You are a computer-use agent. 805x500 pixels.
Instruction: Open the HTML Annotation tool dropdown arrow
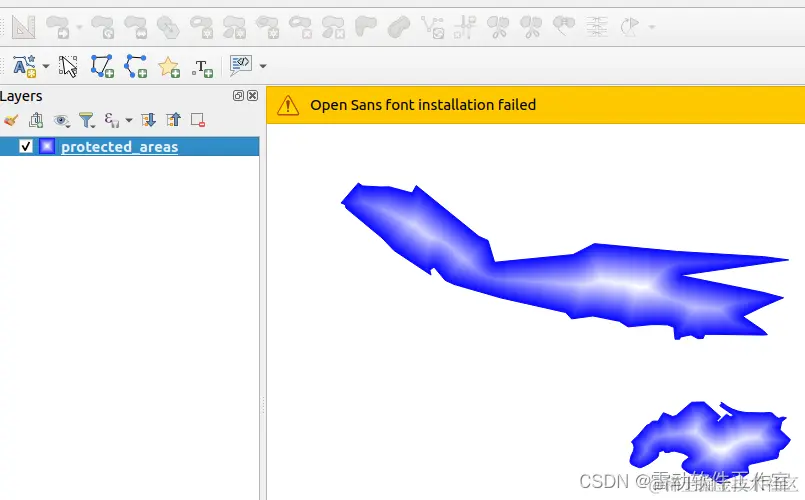[x=263, y=66]
